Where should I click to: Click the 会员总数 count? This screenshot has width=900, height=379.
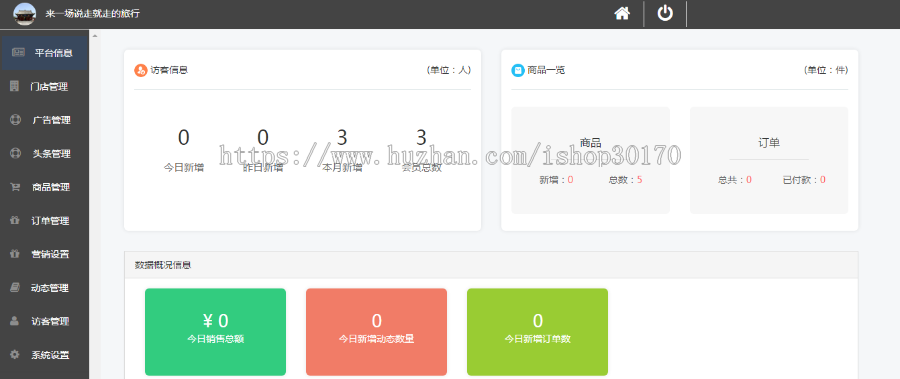coord(421,138)
